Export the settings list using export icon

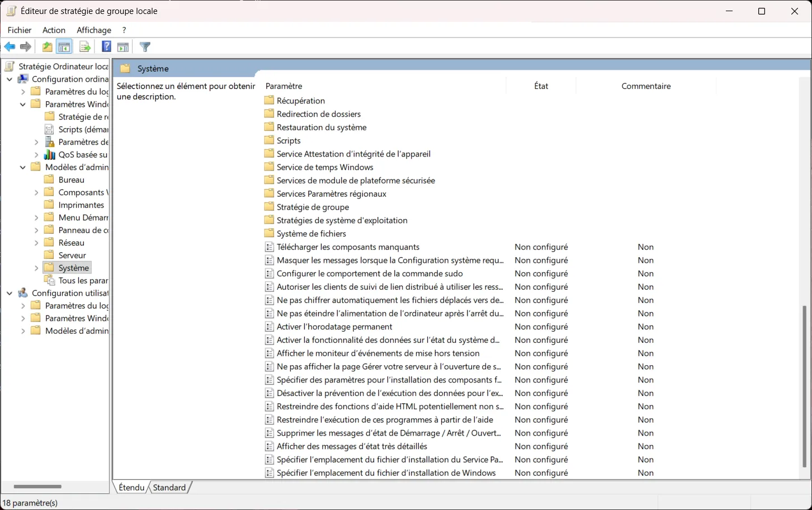click(x=84, y=46)
